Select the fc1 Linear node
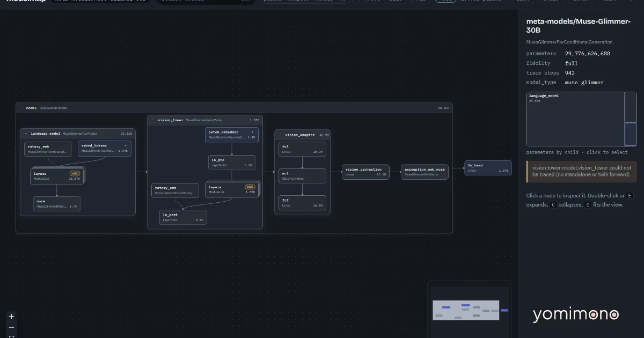 click(x=303, y=149)
